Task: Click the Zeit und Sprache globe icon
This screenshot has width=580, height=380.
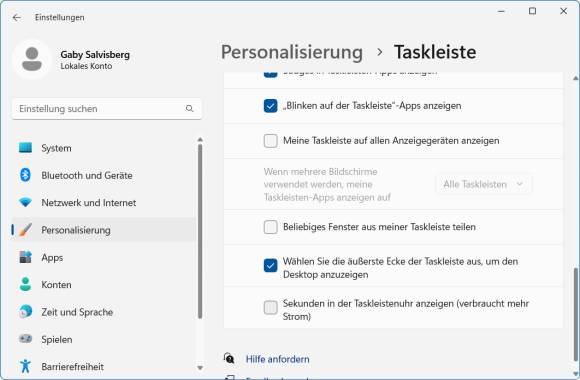Action: point(25,312)
